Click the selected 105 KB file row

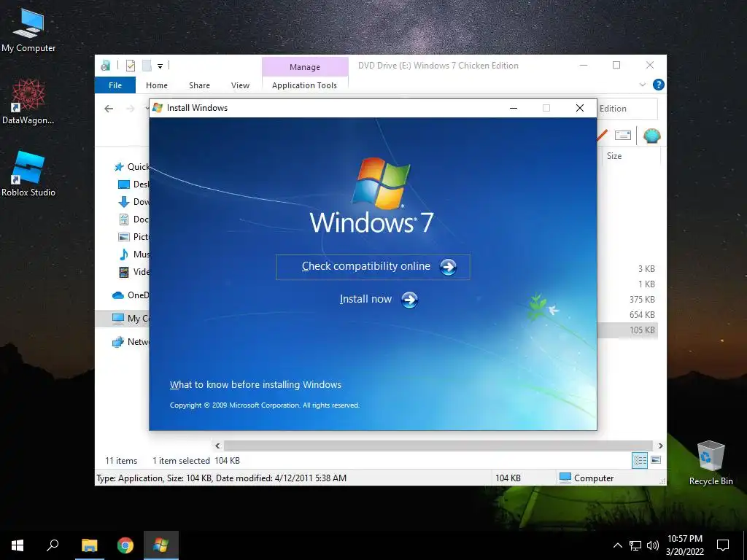click(x=627, y=330)
